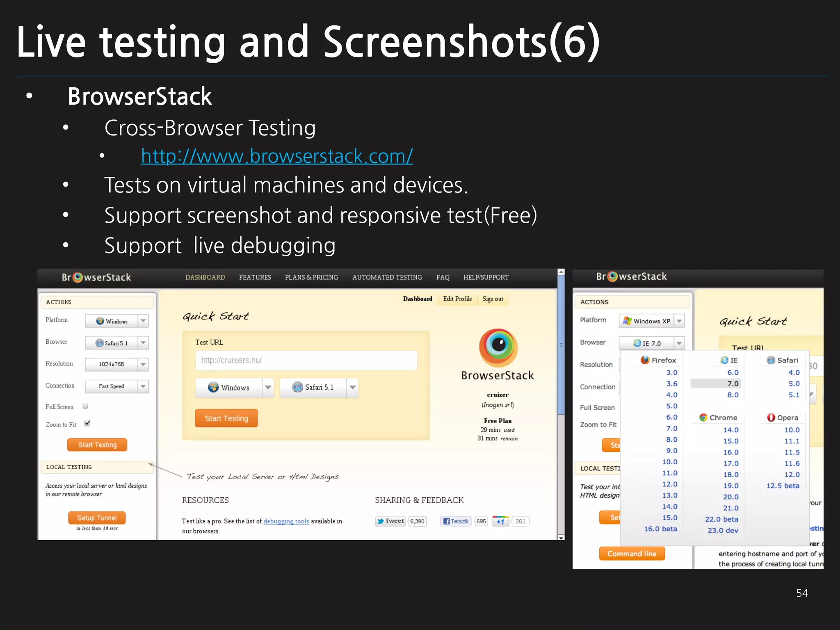Click the IE icon in browser list header
The image size is (840, 630).
tap(724, 360)
